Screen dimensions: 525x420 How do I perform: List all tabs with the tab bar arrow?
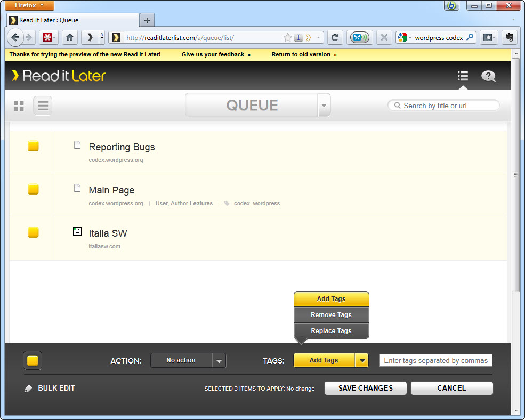click(x=513, y=19)
